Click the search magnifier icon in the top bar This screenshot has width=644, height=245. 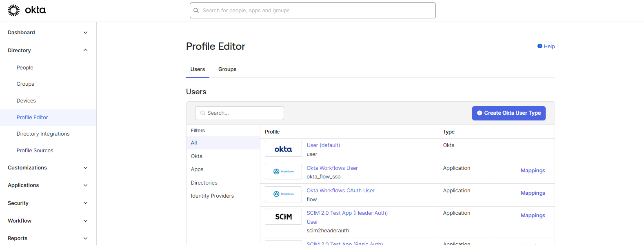point(196,11)
